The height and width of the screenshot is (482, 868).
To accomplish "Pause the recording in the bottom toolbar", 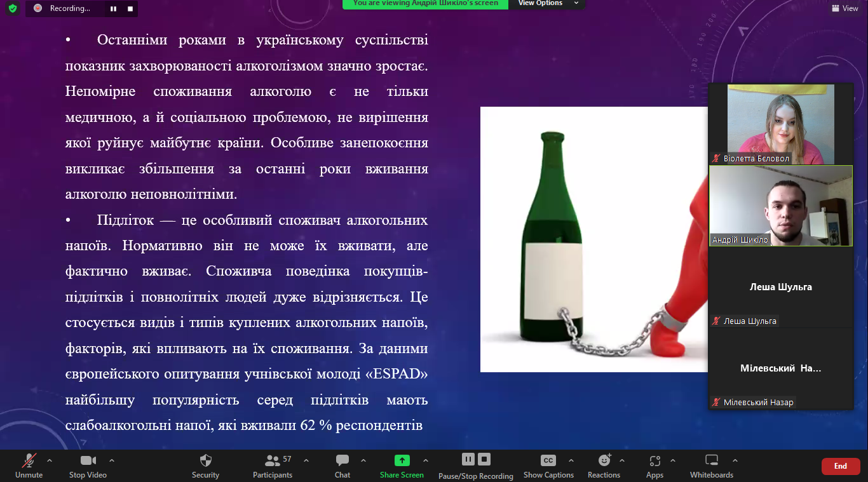I will (x=468, y=459).
